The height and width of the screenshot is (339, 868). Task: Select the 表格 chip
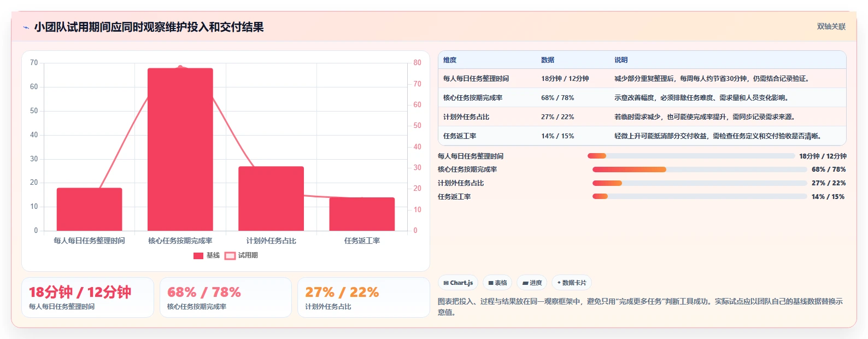point(497,283)
